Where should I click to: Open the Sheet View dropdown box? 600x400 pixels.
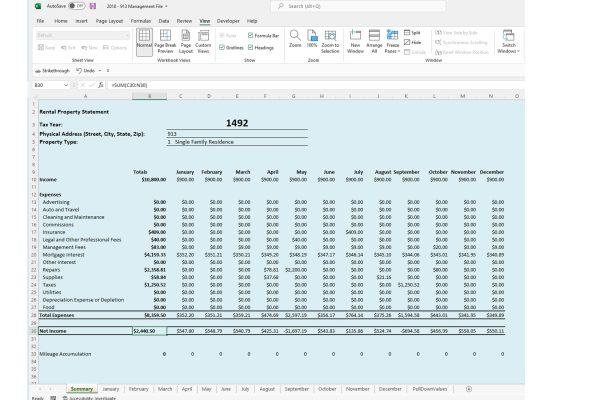83,35
